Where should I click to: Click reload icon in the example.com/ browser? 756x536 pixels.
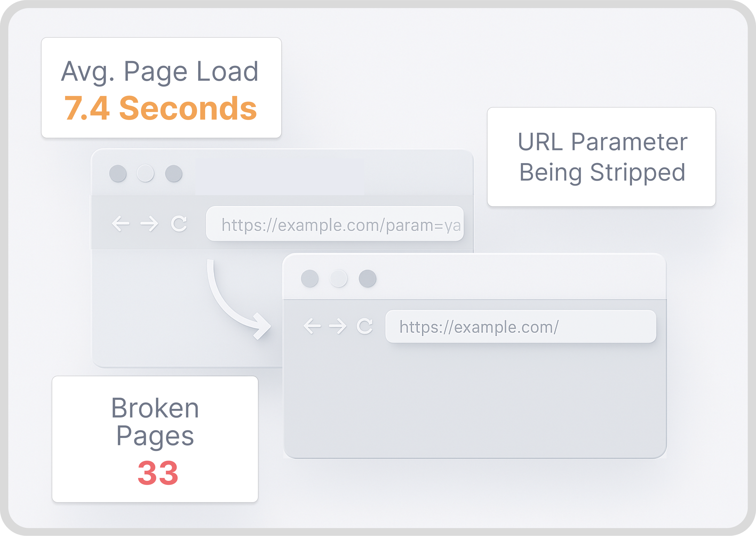[365, 326]
